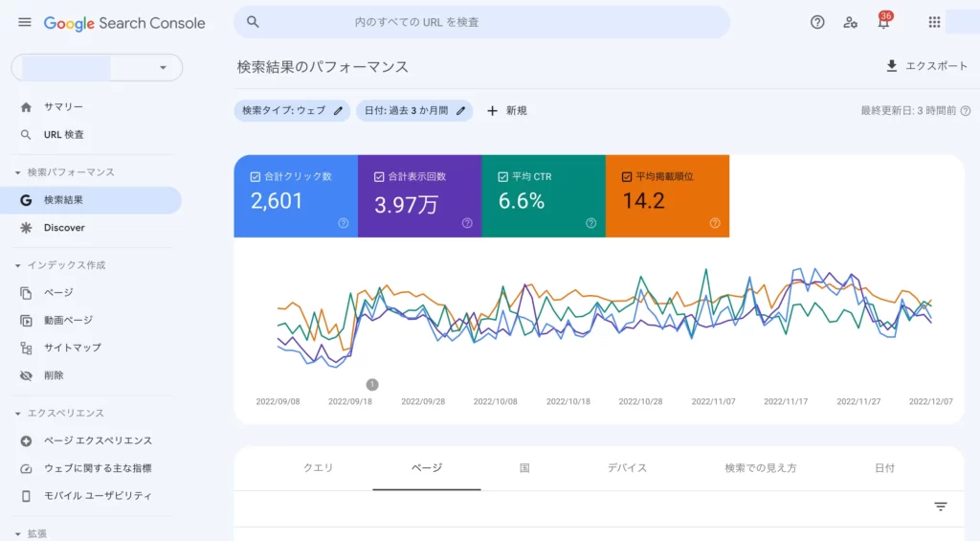Collapse the 拡張 section
The image size is (980, 541).
pyautogui.click(x=17, y=534)
